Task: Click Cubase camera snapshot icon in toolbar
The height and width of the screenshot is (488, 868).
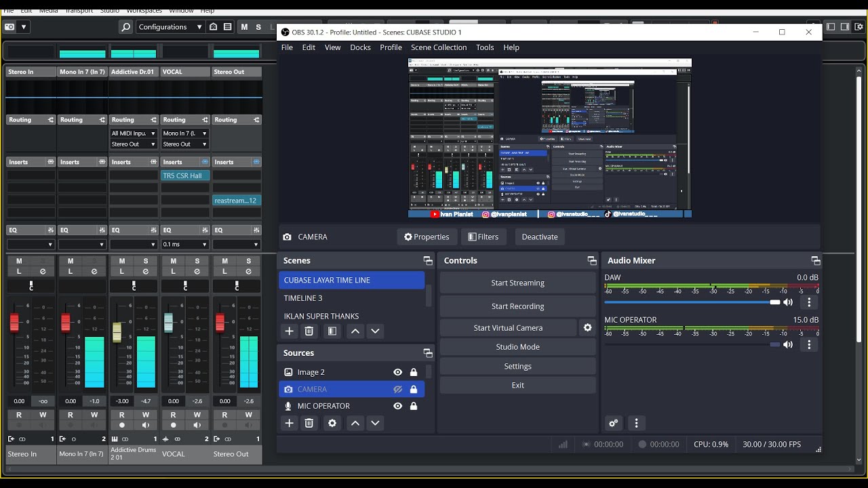Action: (9, 27)
